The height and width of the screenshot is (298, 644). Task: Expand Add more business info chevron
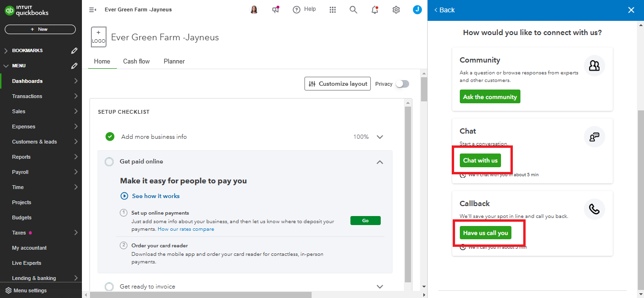(379, 137)
